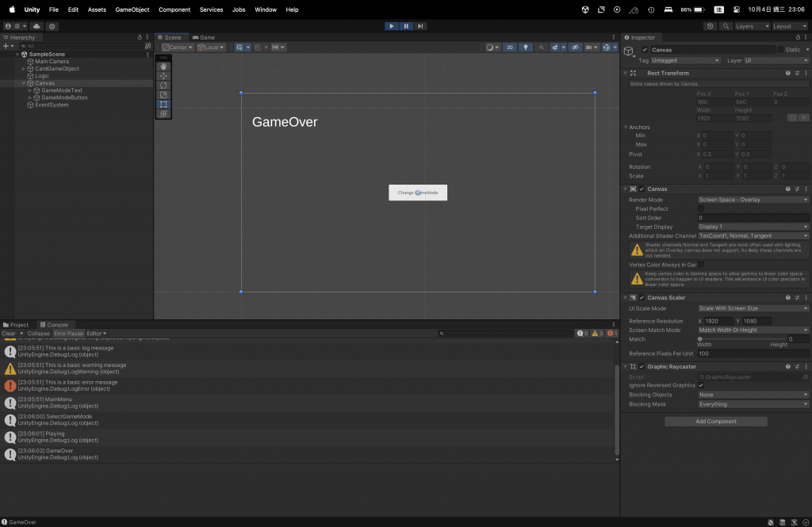The image size is (812, 527).
Task: Click the Pause button
Action: click(x=406, y=26)
